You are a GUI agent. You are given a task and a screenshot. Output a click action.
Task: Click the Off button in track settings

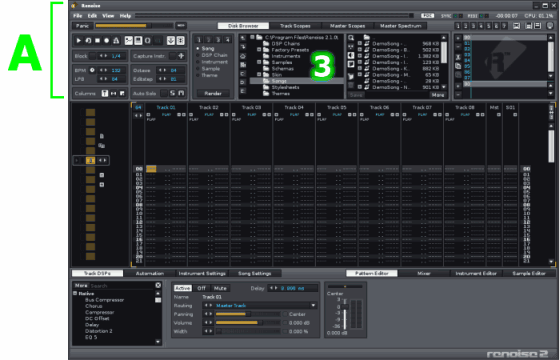point(201,288)
